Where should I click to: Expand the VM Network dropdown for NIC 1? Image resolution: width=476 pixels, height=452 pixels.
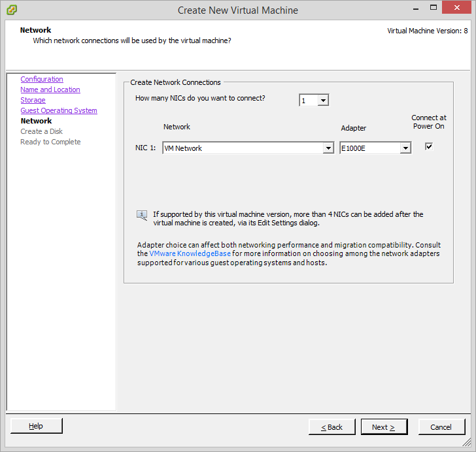tap(328, 148)
